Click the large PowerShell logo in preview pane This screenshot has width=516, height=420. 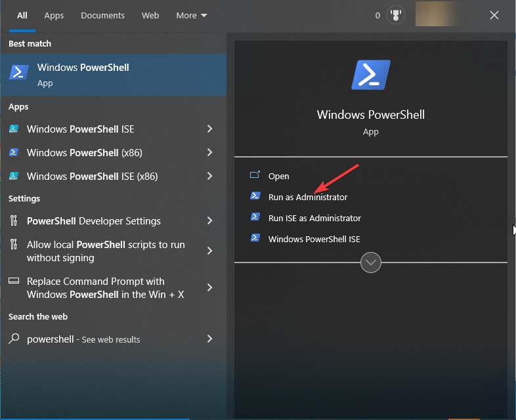(x=371, y=75)
